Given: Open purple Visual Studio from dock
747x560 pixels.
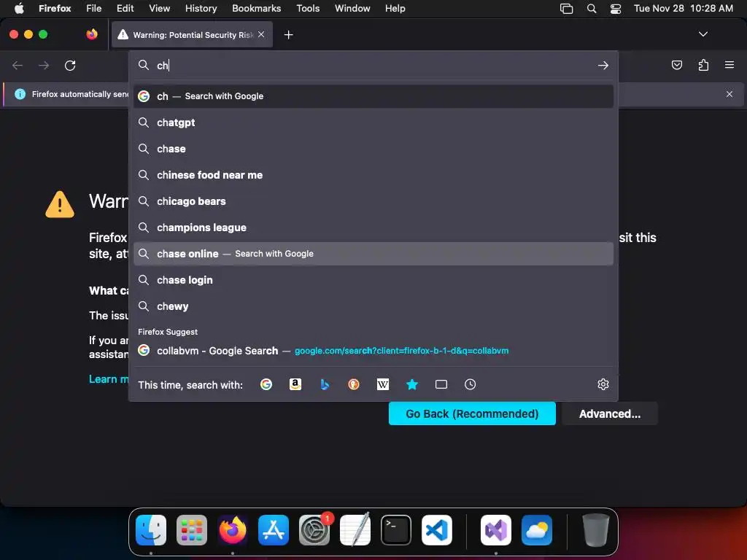Looking at the screenshot, I should coord(496,530).
